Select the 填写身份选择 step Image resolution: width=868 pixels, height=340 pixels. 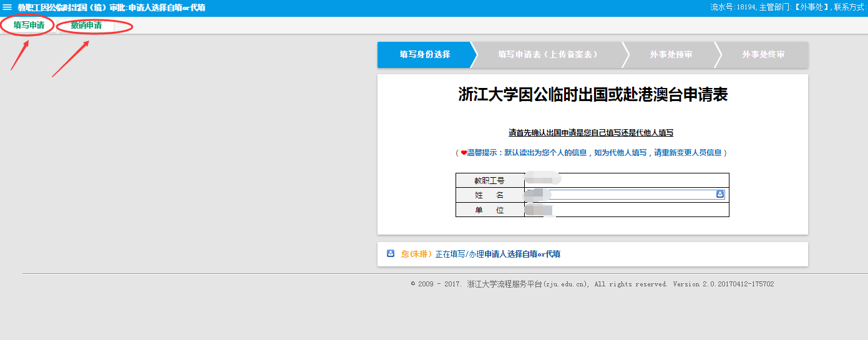(425, 55)
